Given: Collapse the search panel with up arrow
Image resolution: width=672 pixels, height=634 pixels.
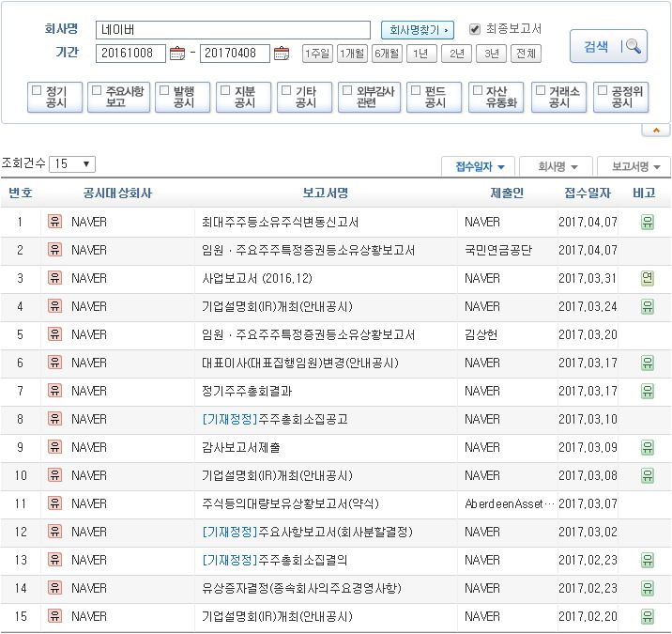Looking at the screenshot, I should [656, 131].
